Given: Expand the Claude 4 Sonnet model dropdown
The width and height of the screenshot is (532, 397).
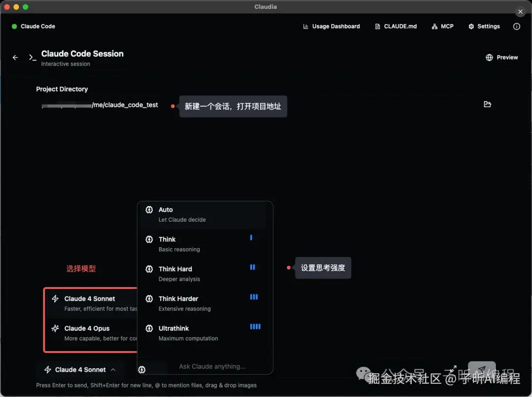Looking at the screenshot, I should [x=80, y=369].
